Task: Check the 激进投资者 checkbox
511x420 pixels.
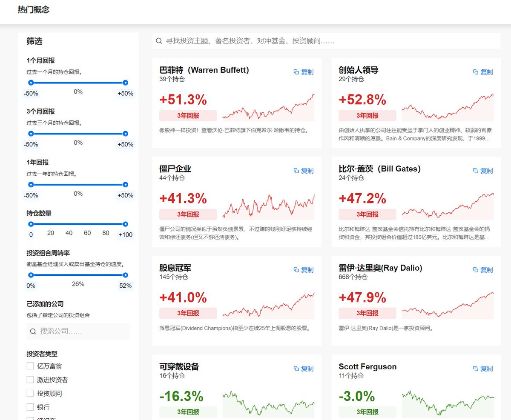Action: [30, 380]
